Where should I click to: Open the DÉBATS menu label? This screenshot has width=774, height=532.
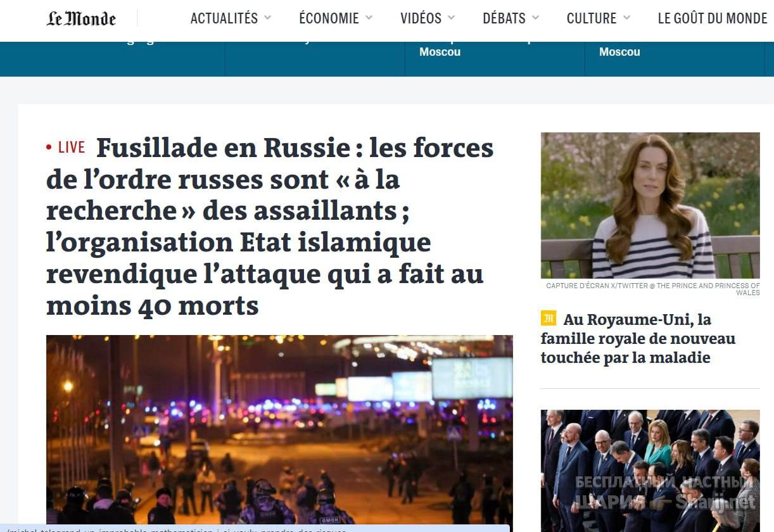(504, 18)
